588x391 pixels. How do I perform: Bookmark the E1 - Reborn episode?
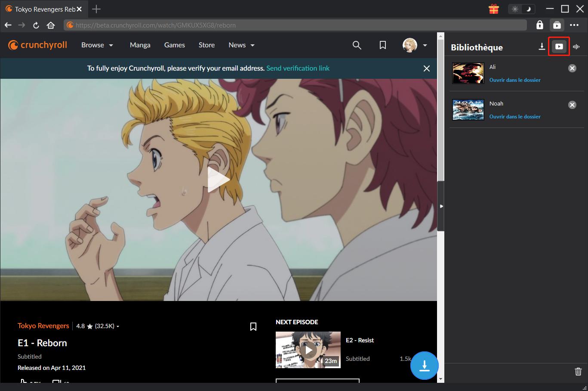click(x=253, y=327)
